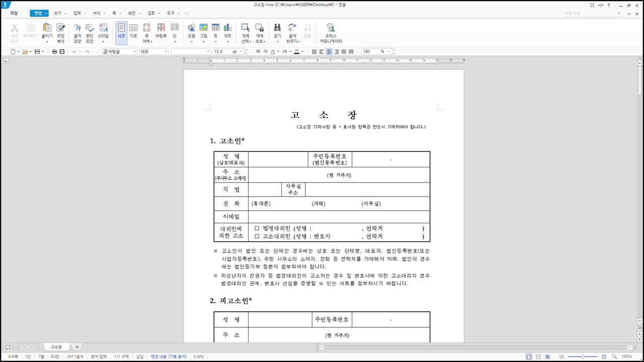This screenshot has height=362, width=644.
Task: Open the 파일 menu
Action: pyautogui.click(x=14, y=13)
